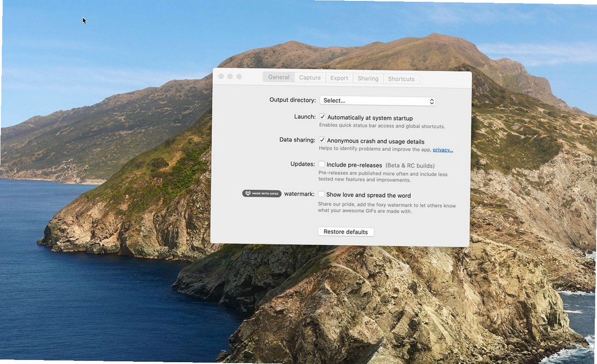Click the 'Data sharing:' label
The image size is (597, 364).
(x=297, y=140)
